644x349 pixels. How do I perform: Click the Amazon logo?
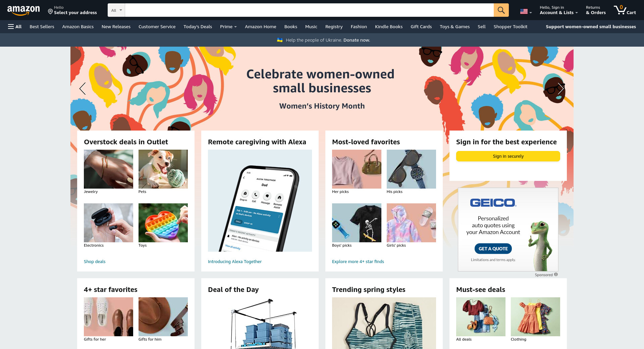(x=23, y=10)
